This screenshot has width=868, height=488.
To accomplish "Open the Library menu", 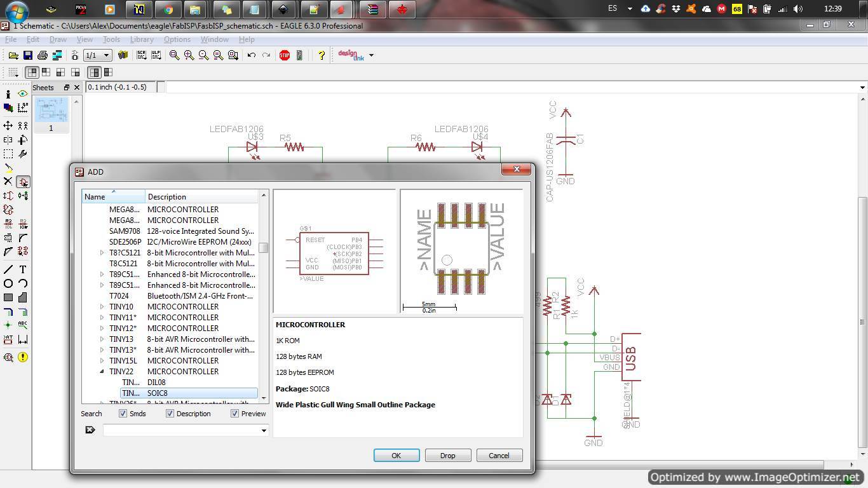I will click(x=142, y=39).
